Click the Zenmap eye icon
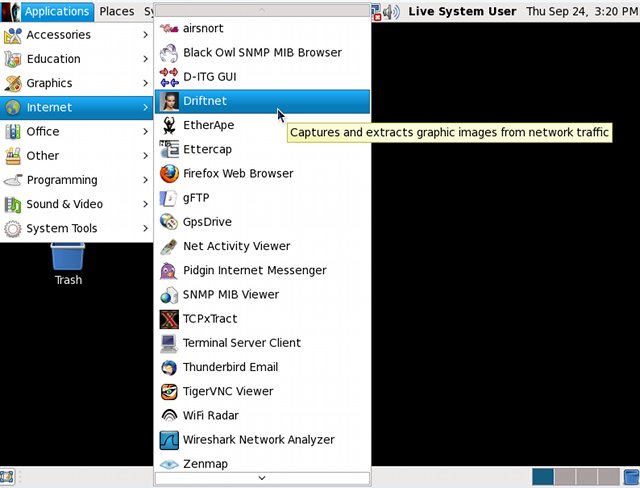The image size is (640, 488). tap(169, 464)
